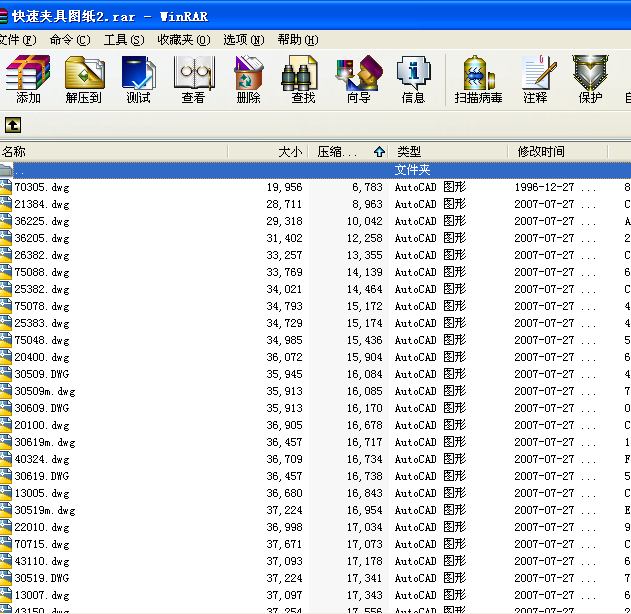Image resolution: width=631 pixels, height=614 pixels.
Task: Sort by Packed (压缩) column header
Action: 348,152
